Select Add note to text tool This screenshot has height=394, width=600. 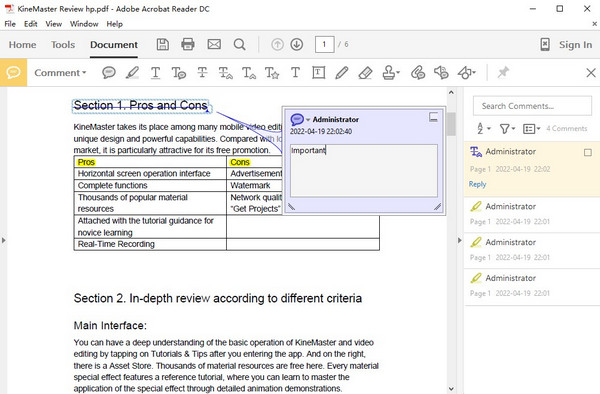178,72
